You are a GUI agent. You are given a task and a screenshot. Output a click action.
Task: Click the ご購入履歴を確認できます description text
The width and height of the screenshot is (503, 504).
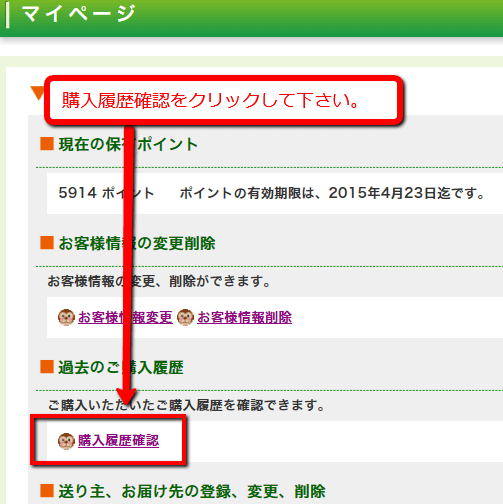(186, 405)
